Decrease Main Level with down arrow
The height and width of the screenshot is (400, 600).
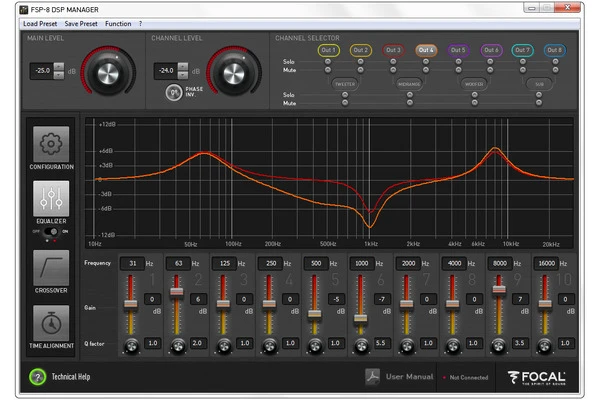pos(59,75)
